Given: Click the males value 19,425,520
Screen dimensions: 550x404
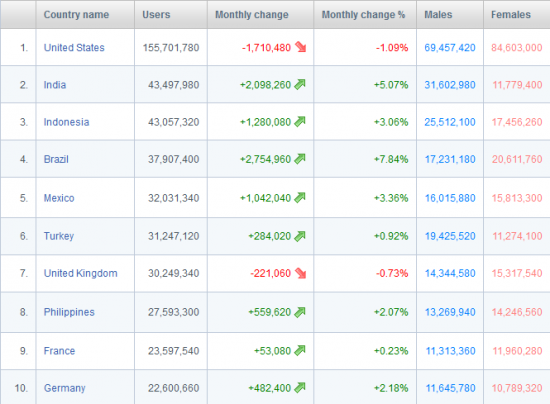Looking at the screenshot, I should click(450, 236).
